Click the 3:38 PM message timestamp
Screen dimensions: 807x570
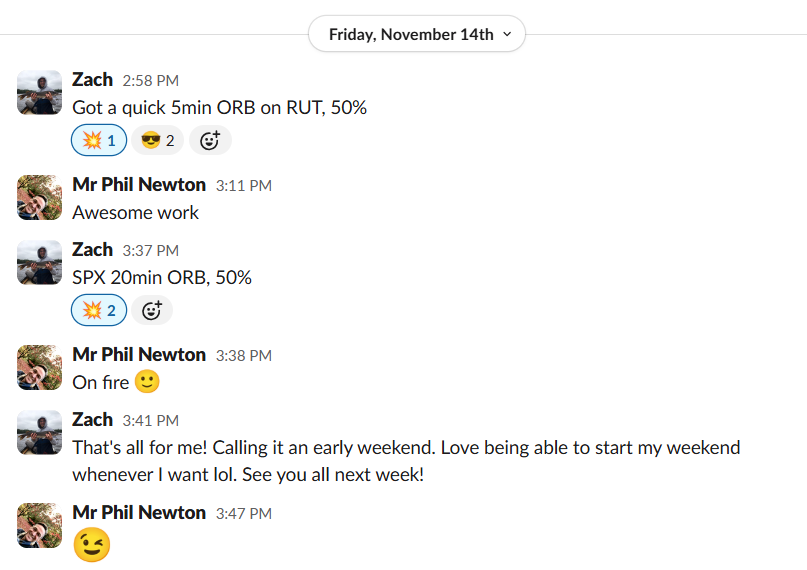[243, 356]
